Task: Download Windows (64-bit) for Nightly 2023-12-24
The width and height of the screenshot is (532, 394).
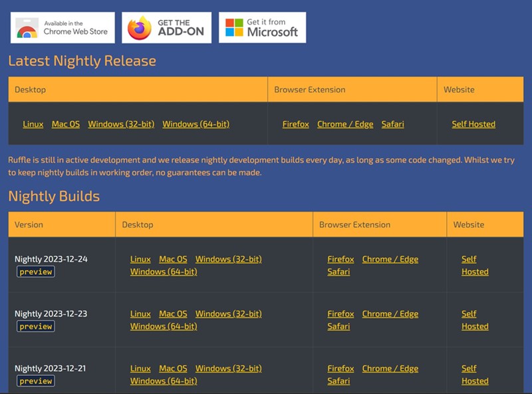Action: click(164, 272)
